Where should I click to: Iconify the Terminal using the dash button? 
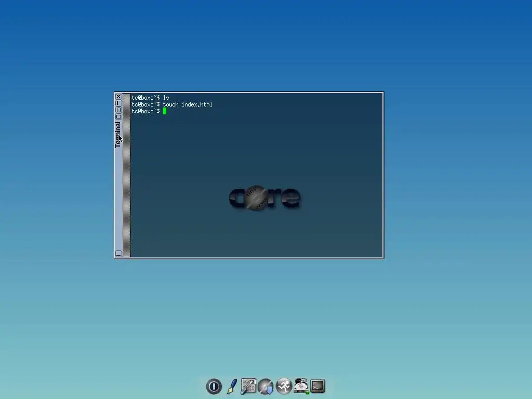pos(118,103)
